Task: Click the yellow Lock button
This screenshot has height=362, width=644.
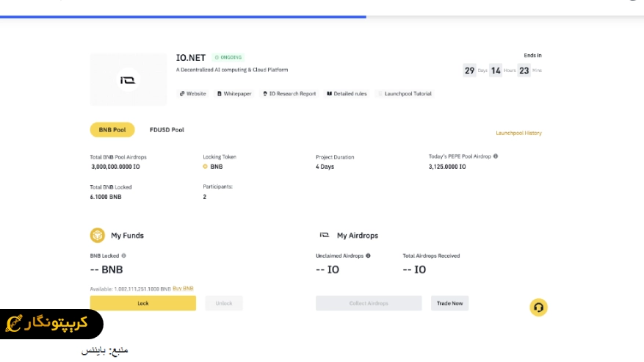Action: click(x=143, y=303)
